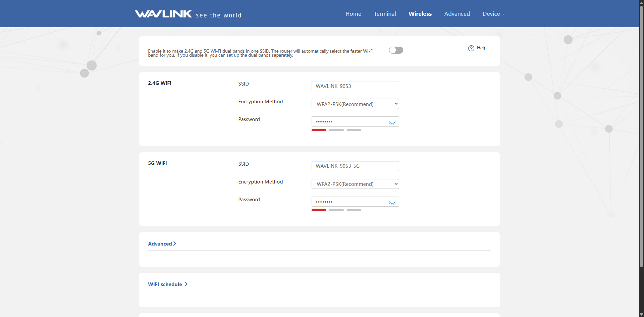Enable the dual-band single SSID switch

(x=396, y=50)
